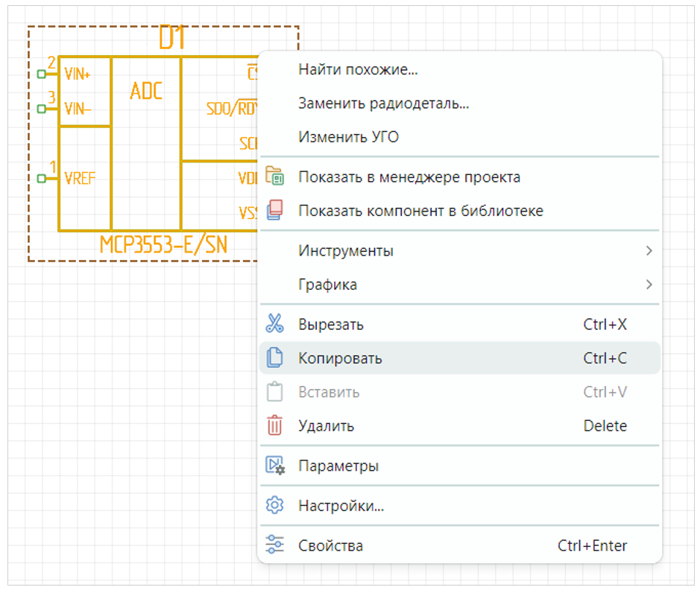Image resolution: width=700 pixels, height=590 pixels.
Task: Click the project manager icon beside 'Показать в менеджере проекта'
Action: (x=274, y=176)
